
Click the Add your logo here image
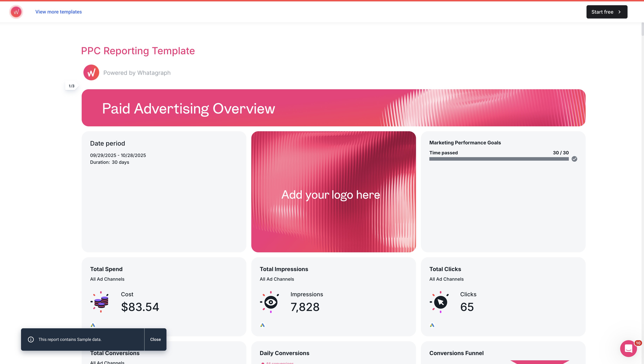(333, 191)
